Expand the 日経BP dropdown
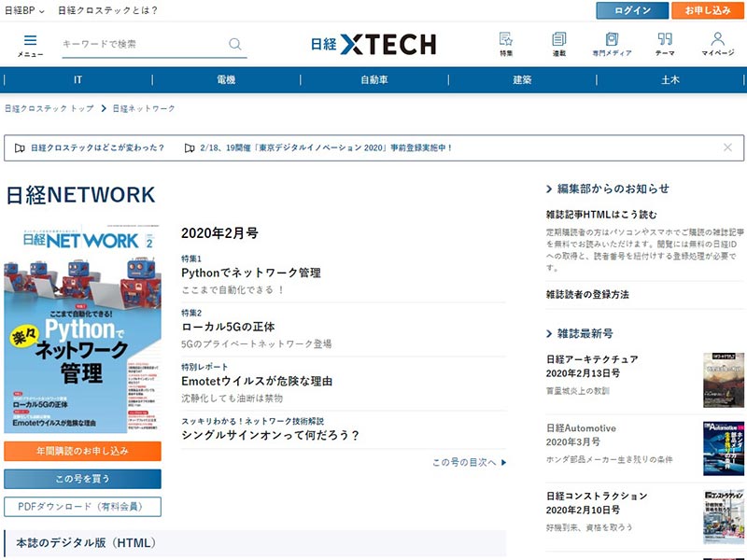The image size is (747, 560). (x=24, y=10)
